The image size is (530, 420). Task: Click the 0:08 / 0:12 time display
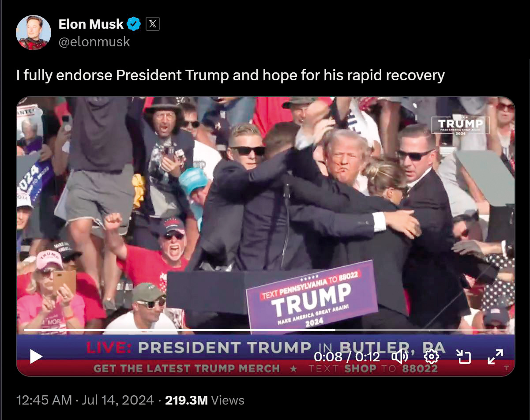point(347,356)
